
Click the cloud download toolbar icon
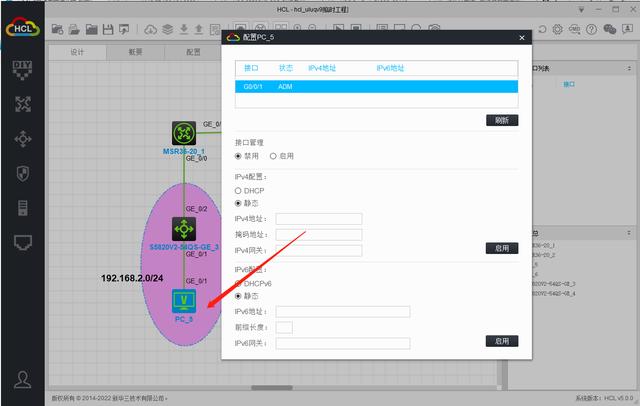151,29
